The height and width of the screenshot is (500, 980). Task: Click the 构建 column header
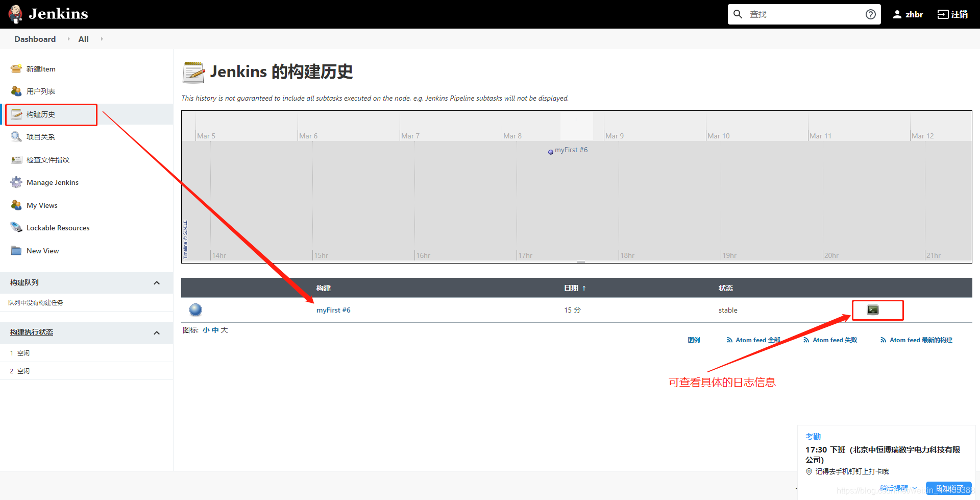click(x=323, y=288)
